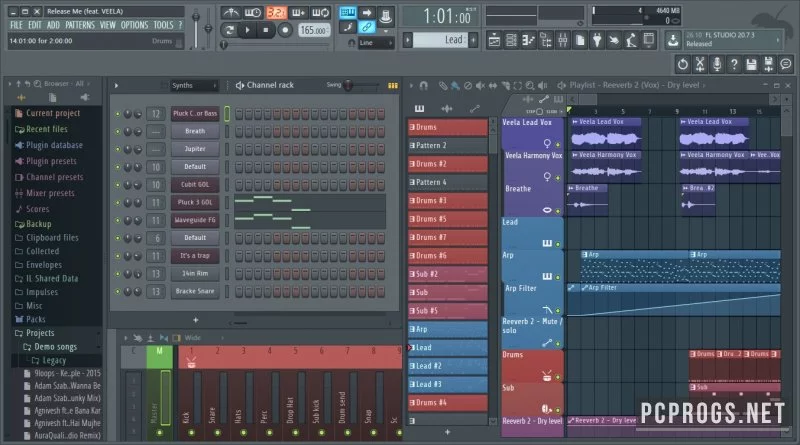This screenshot has width=800, height=445.
Task: Click the record button in transport
Action: [x=285, y=30]
